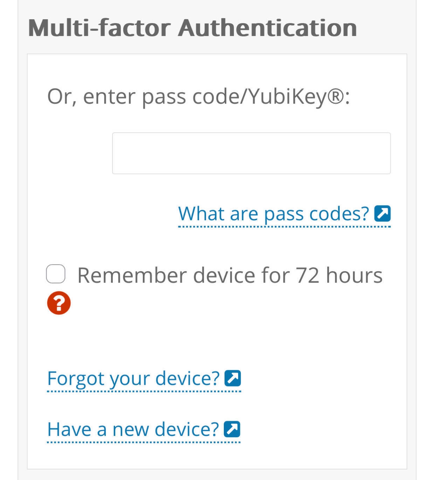This screenshot has width=448, height=480.
Task: Select the YubiKey pass code text box
Action: 251,153
